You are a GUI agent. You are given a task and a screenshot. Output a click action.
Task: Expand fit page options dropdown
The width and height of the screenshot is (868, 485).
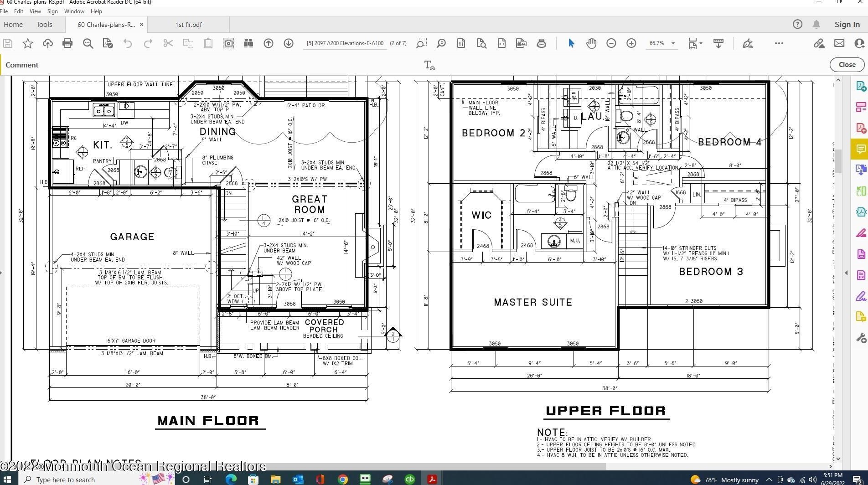point(701,43)
